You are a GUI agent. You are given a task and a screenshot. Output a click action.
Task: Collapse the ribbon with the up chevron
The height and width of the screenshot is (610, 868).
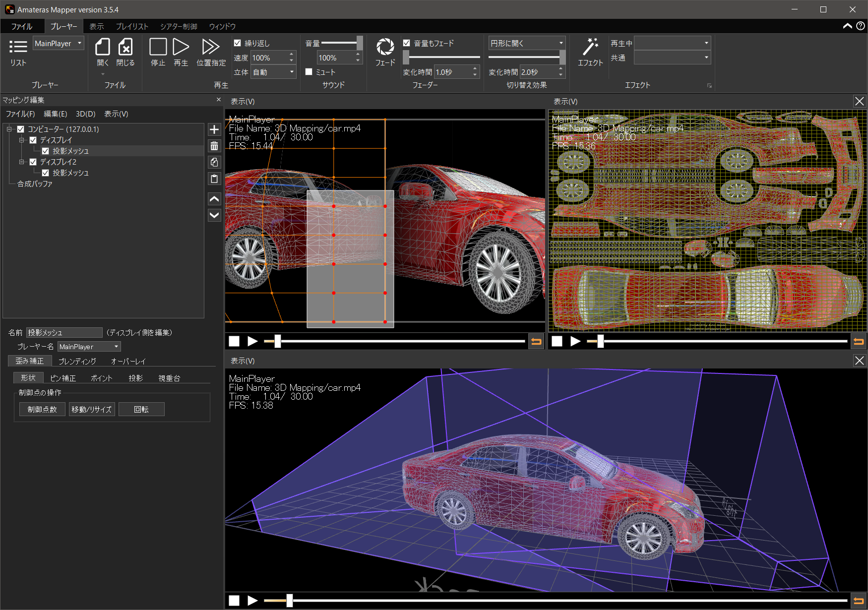pos(848,26)
